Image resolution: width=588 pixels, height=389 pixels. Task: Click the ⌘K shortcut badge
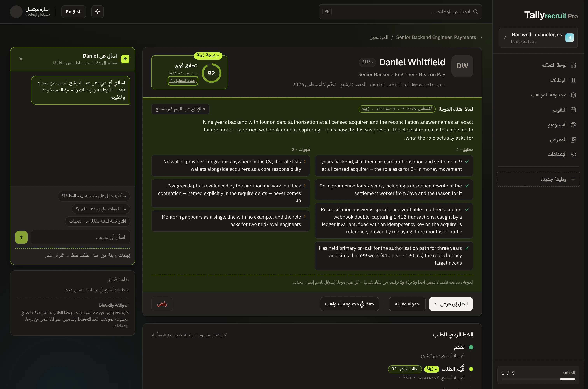pyautogui.click(x=327, y=11)
